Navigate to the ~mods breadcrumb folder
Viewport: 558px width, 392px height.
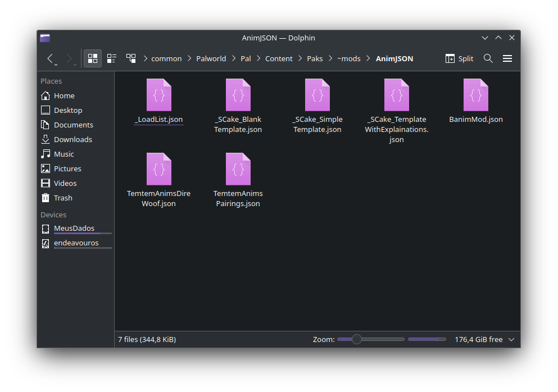(x=349, y=59)
